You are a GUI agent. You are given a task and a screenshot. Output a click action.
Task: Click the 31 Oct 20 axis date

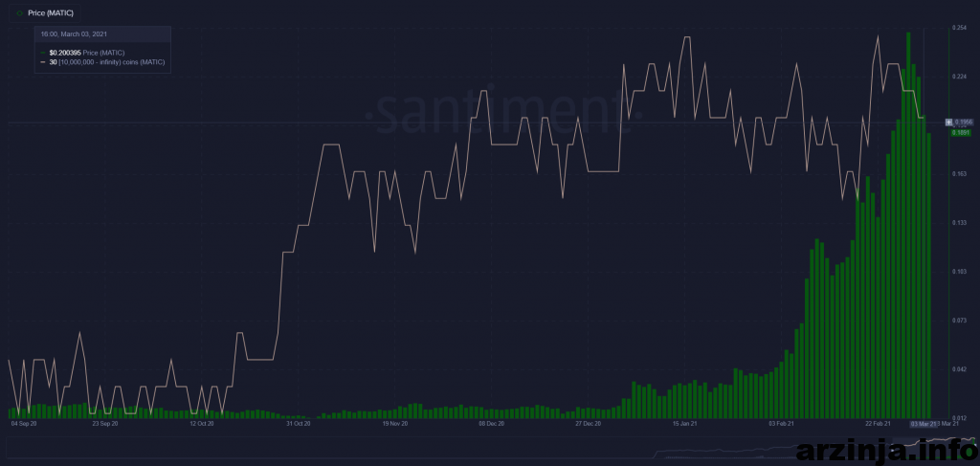[301, 422]
